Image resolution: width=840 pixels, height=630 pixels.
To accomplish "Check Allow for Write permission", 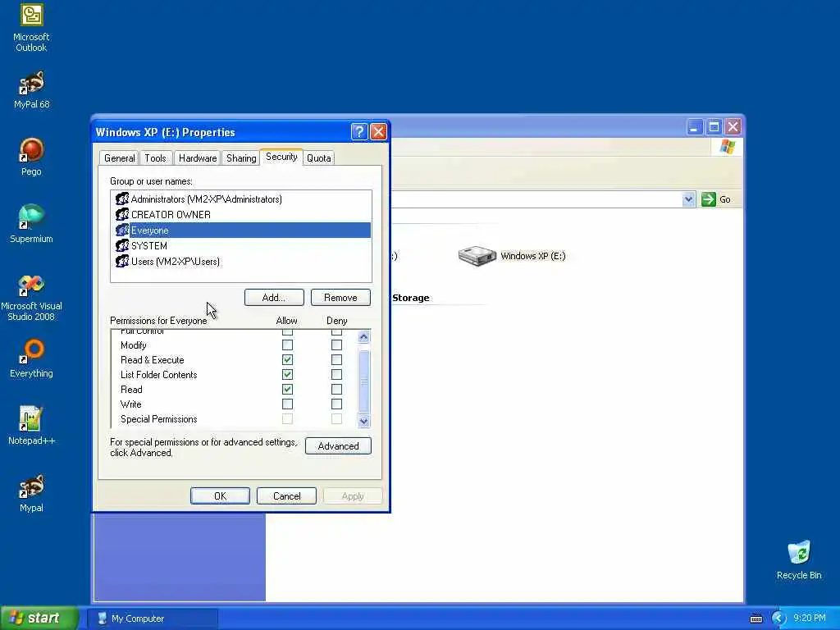I will pos(287,404).
